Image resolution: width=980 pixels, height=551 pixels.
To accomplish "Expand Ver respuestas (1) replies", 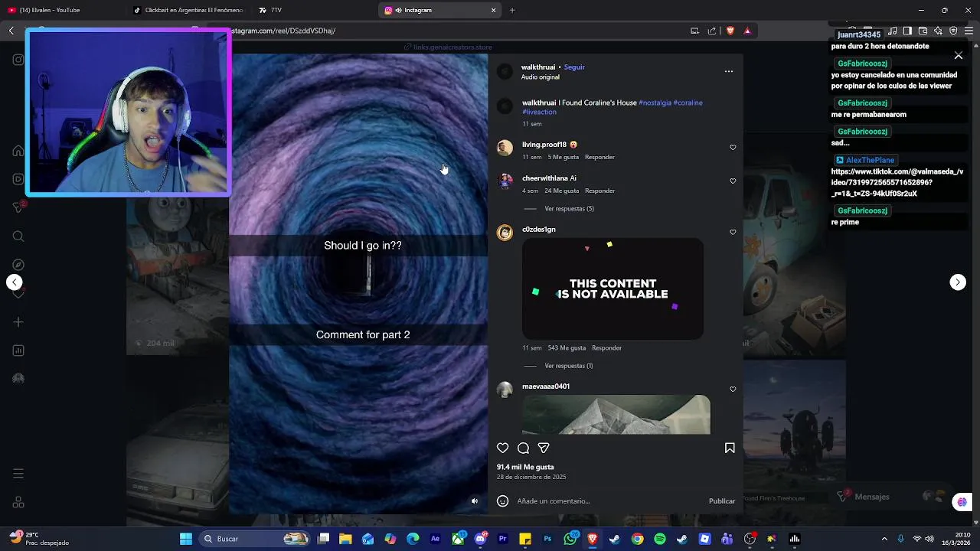I will click(569, 366).
